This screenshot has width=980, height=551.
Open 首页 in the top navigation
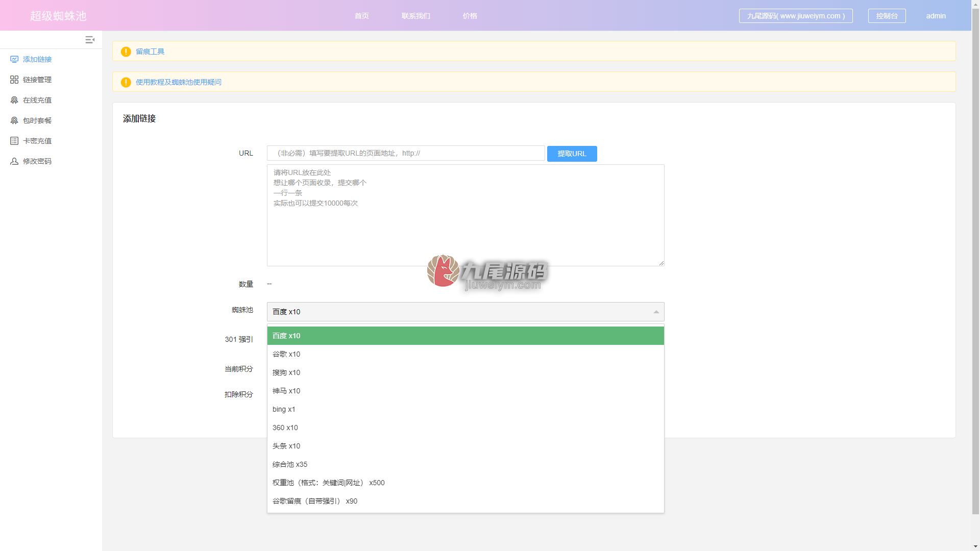(362, 16)
